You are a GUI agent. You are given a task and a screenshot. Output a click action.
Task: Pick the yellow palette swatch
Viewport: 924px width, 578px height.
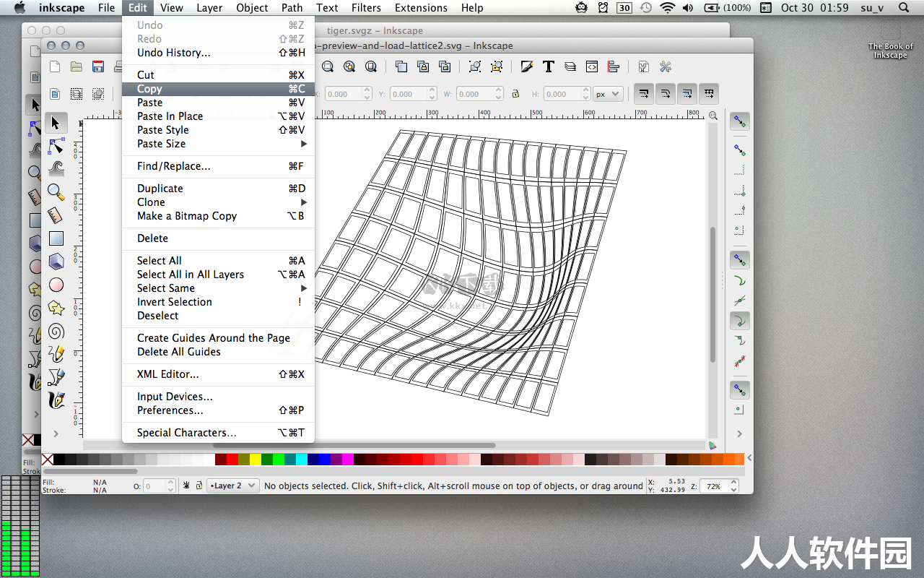tap(255, 459)
